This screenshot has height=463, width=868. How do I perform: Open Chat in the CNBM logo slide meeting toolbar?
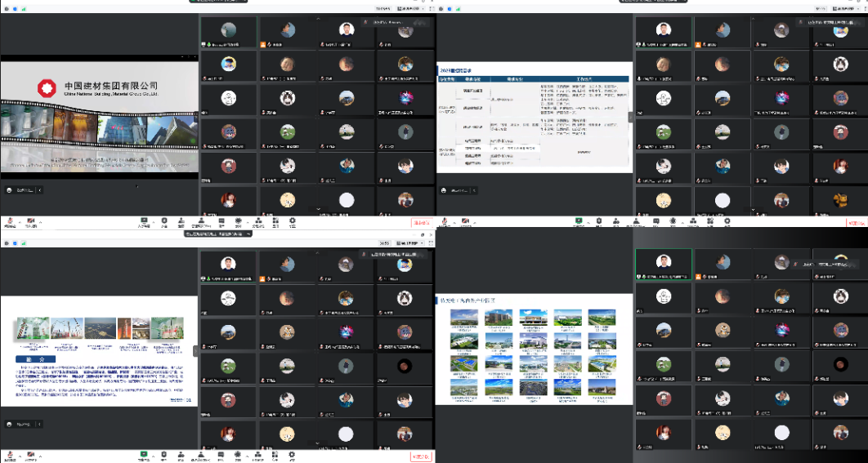tap(220, 221)
